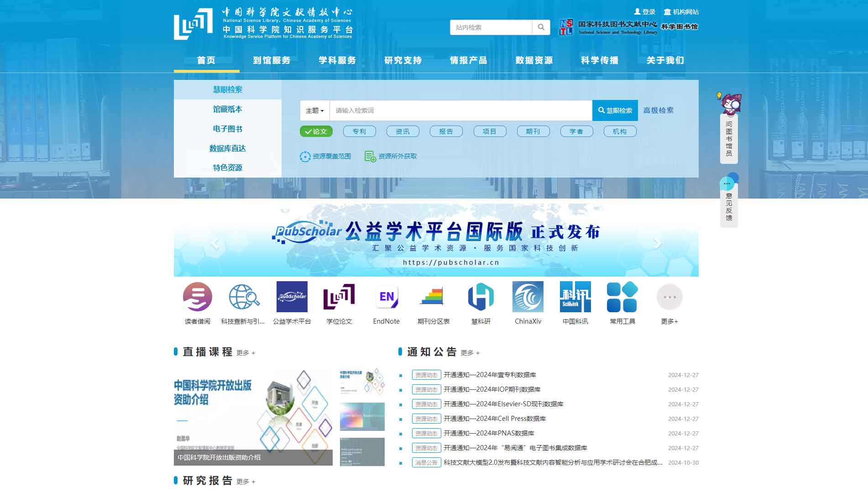The image size is (868, 493).
Task: Click the site search magnifier button
Action: point(541,27)
